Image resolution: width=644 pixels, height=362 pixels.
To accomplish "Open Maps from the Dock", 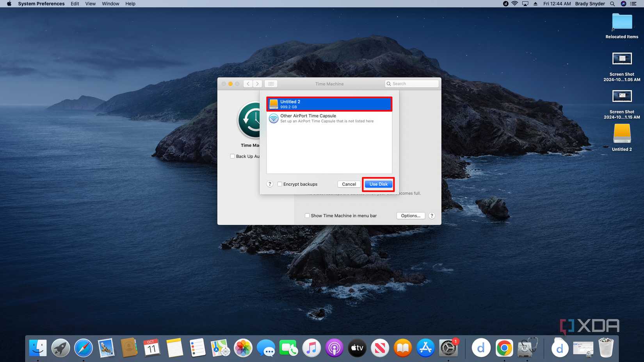I will tap(220, 348).
